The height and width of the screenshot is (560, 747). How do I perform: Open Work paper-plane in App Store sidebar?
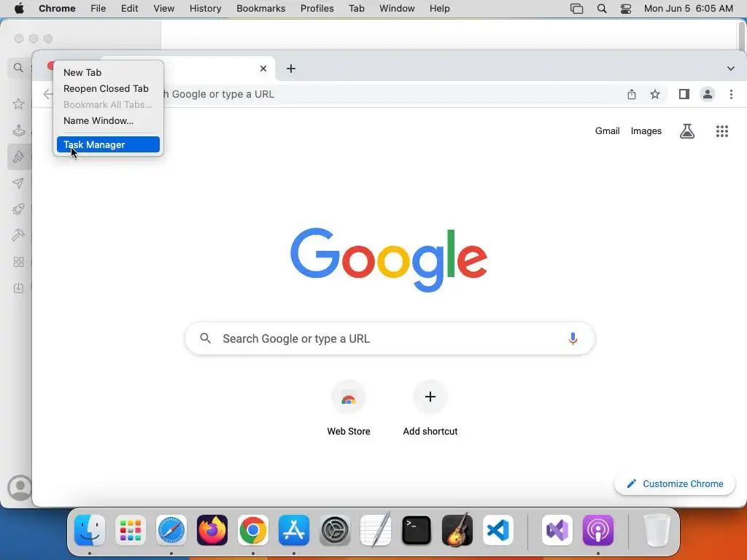tap(18, 183)
